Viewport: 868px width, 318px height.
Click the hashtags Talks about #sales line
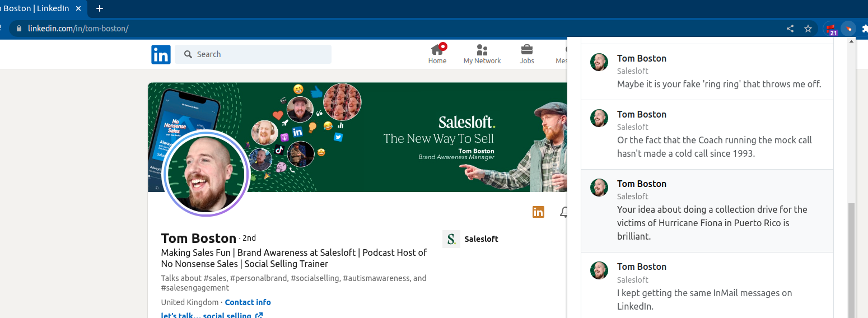tap(293, 283)
